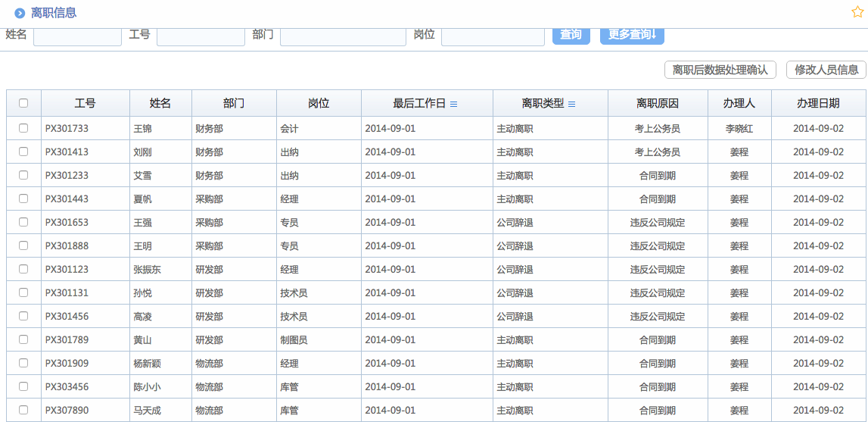The height and width of the screenshot is (422, 868).
Task: Check the box for employee PX301733
Action: (23, 128)
